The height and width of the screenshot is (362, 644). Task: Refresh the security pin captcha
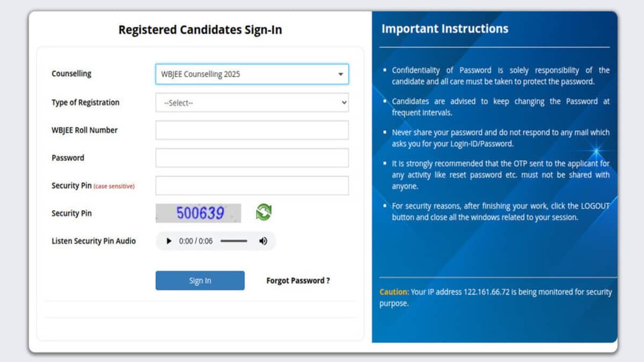[264, 212]
